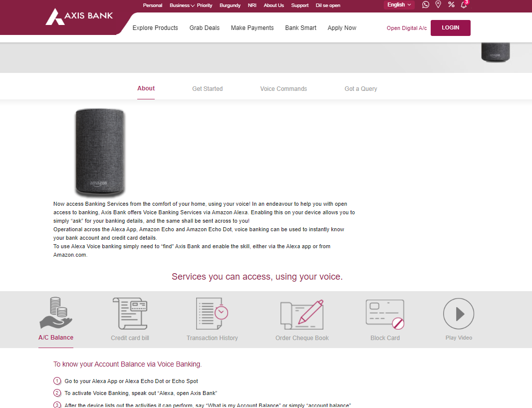The height and width of the screenshot is (408, 532).
Task: Click the WhatsApp icon in header
Action: click(x=425, y=4)
